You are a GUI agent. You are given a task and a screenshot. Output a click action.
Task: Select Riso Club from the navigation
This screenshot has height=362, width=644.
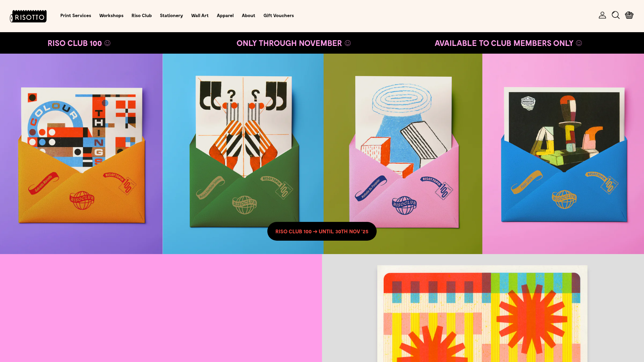click(142, 15)
